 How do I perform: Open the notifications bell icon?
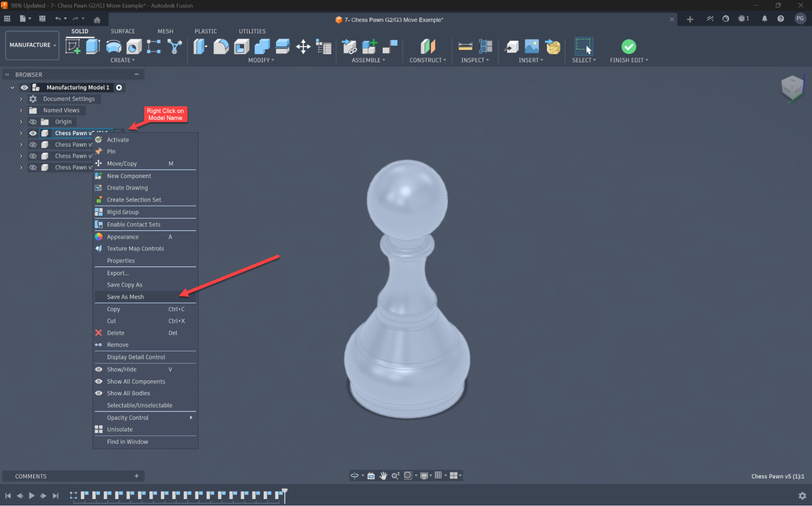[764, 19]
